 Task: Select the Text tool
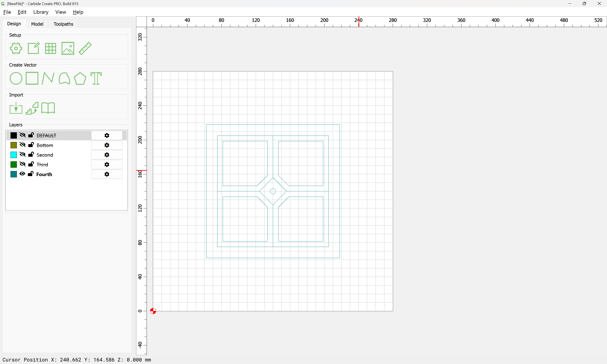click(96, 79)
